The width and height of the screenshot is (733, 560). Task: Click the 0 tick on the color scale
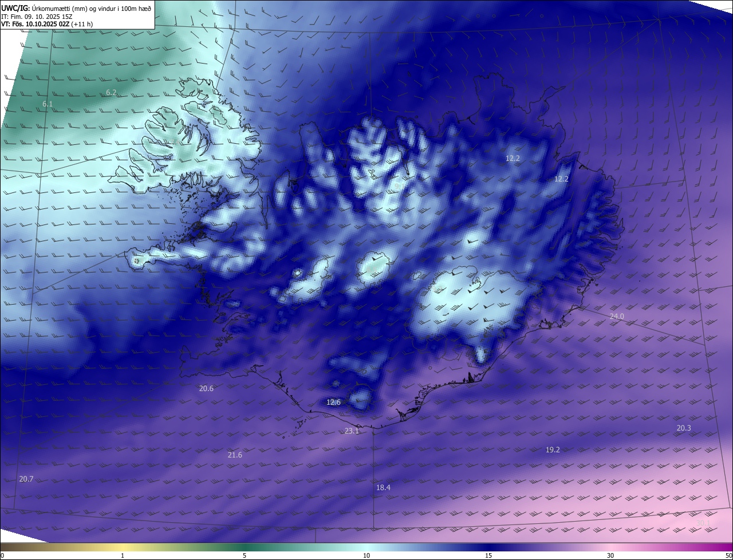pos(2,555)
